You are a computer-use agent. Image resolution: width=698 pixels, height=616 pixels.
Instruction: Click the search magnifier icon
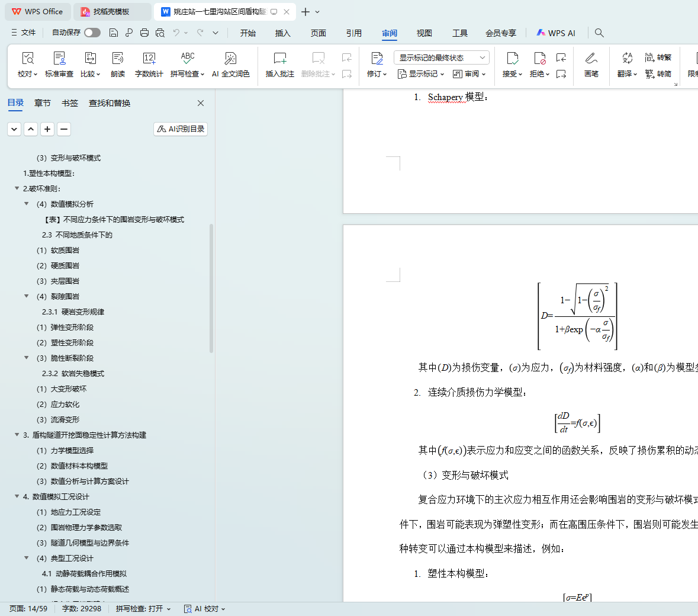(x=599, y=33)
